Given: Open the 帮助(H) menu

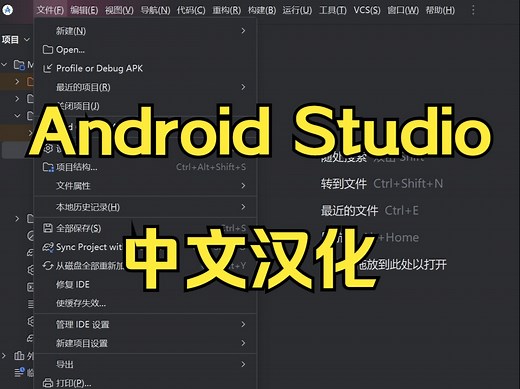Looking at the screenshot, I should pyautogui.click(x=440, y=10).
